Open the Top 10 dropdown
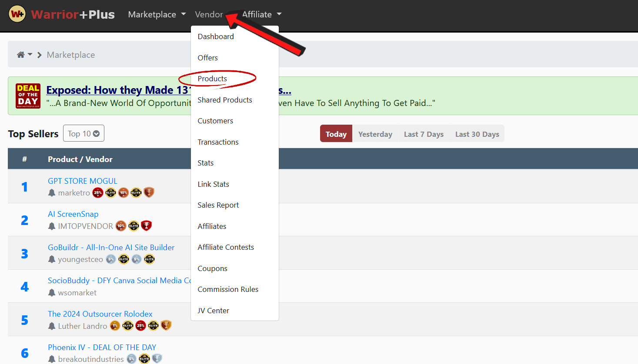 84,134
